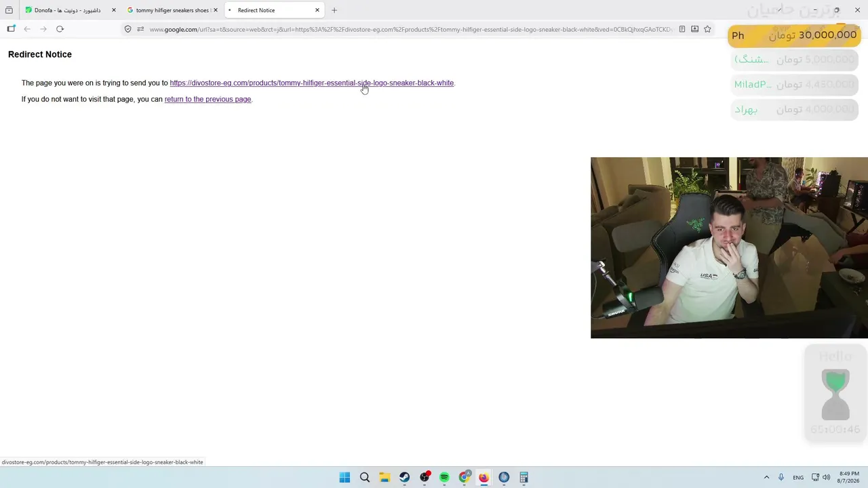Viewport: 868px width, 488px height.
Task: Switch to Chrome in the taskbar
Action: click(465, 477)
